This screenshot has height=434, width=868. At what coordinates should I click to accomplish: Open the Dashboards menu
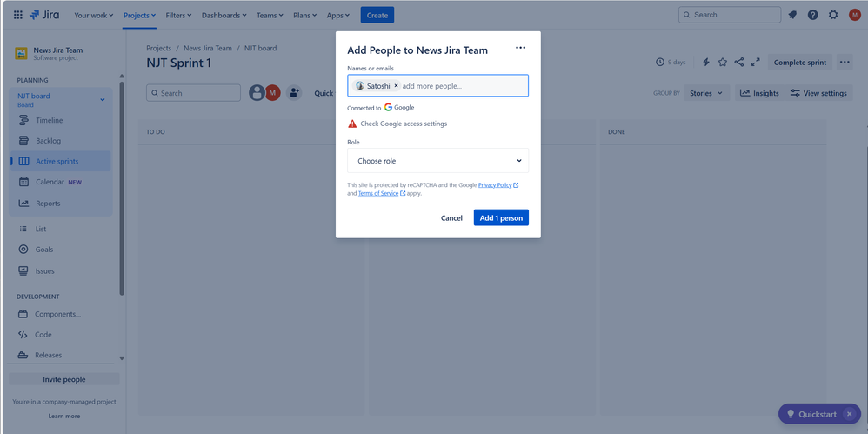click(x=224, y=15)
